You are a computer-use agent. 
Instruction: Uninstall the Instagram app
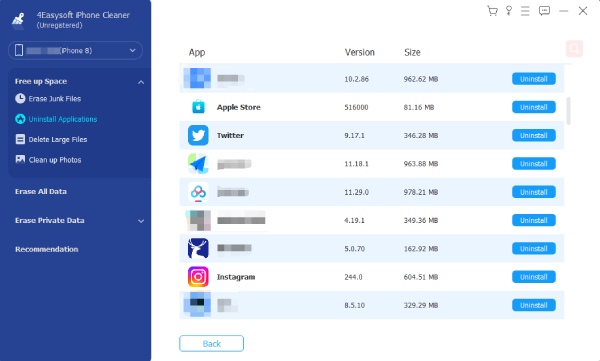pos(534,277)
